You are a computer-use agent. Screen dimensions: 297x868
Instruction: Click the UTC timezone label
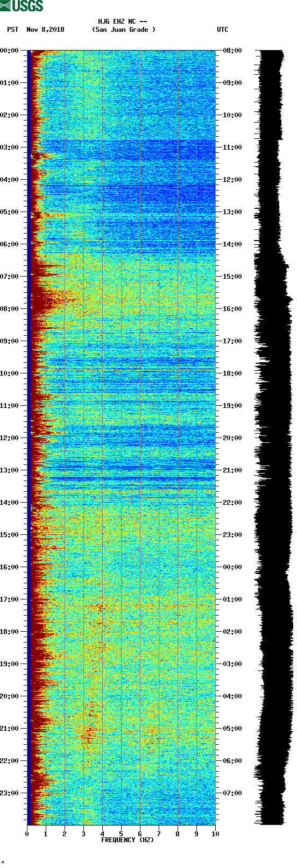click(223, 30)
